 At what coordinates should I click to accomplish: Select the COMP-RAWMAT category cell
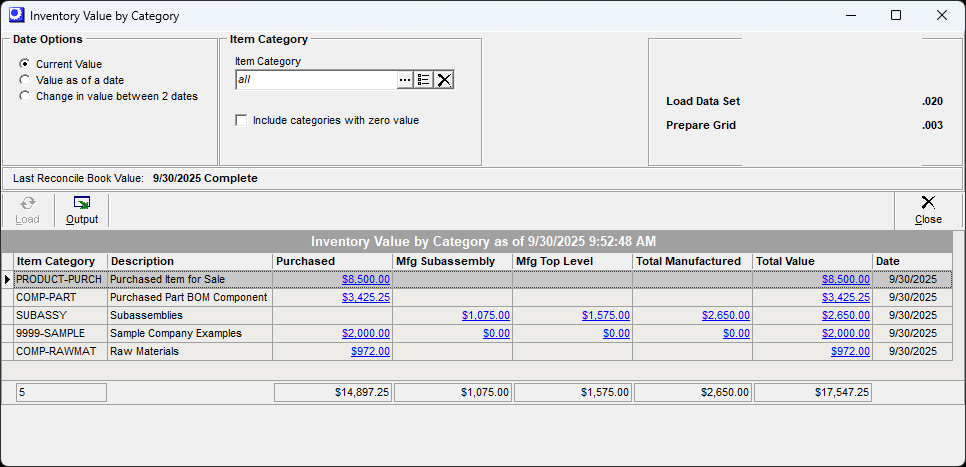[60, 351]
